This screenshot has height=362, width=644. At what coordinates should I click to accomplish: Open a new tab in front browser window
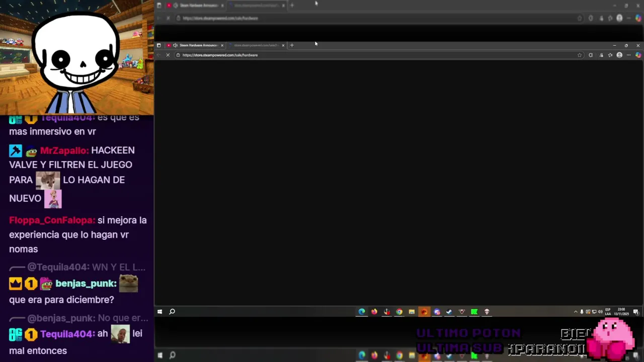(292, 45)
